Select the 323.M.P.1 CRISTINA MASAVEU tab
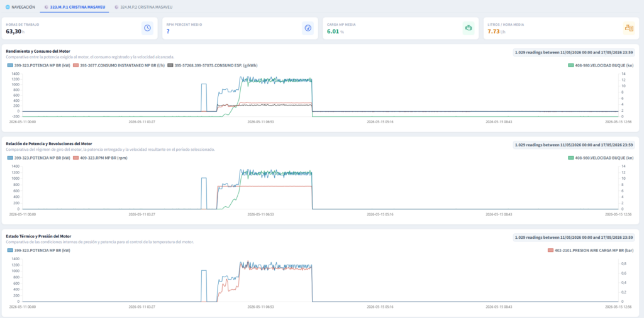Viewport: 644px width, 318px height. click(x=74, y=8)
